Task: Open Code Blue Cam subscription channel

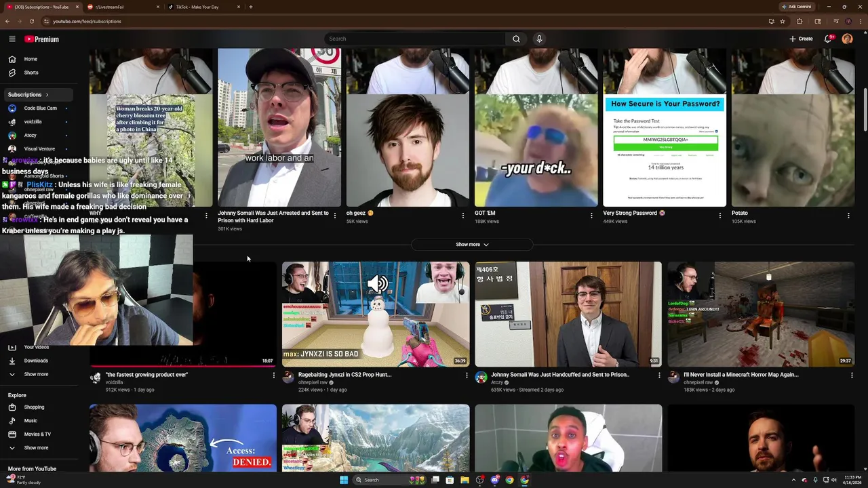Action: coord(40,108)
